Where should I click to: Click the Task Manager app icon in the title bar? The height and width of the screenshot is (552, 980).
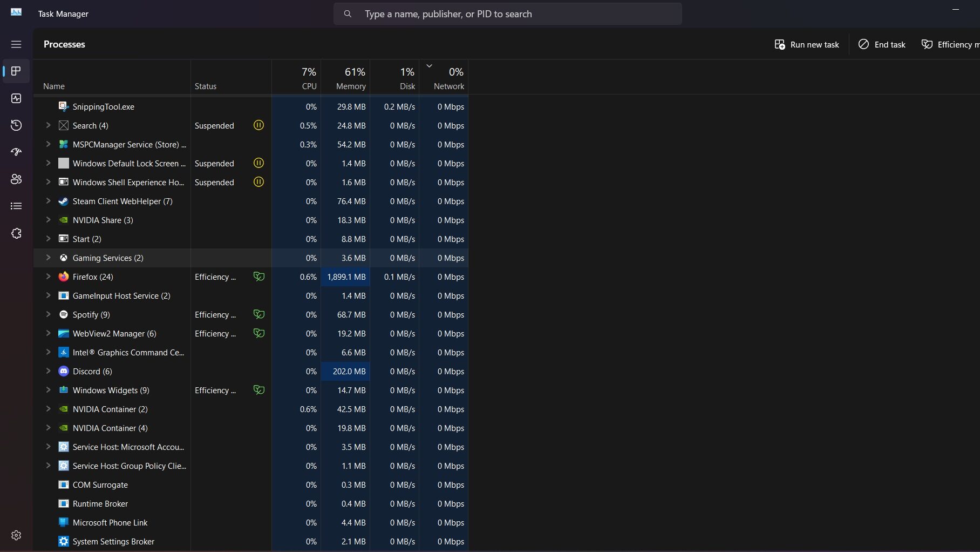16,12
